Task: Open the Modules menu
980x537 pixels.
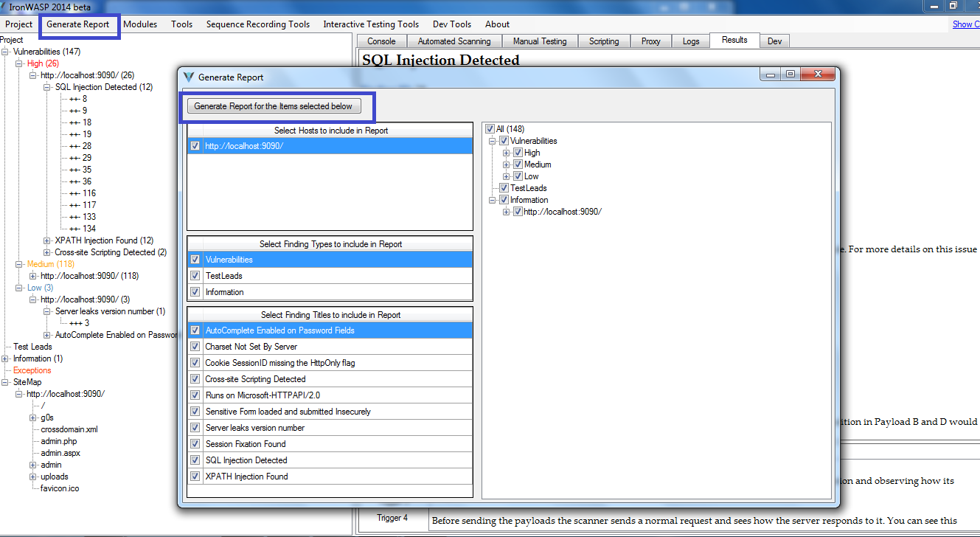Action: point(140,24)
